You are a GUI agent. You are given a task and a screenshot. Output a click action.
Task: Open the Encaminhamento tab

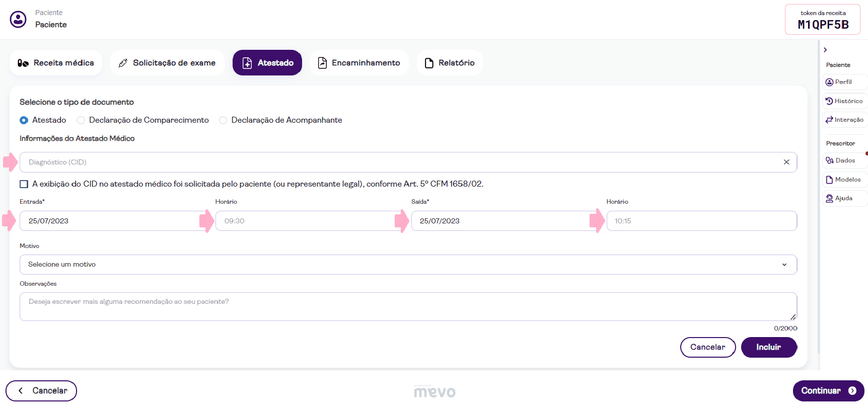(359, 63)
